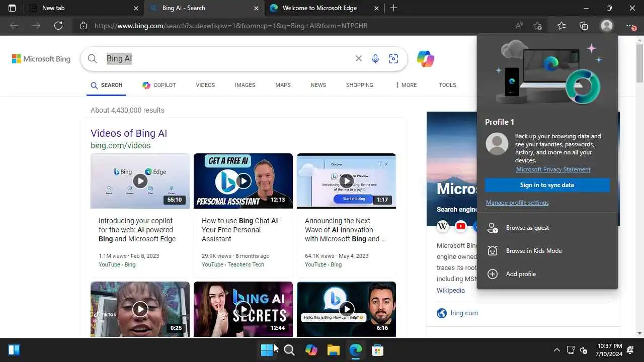Close the New tab tab
This screenshot has width=644, height=362.
[136, 8]
